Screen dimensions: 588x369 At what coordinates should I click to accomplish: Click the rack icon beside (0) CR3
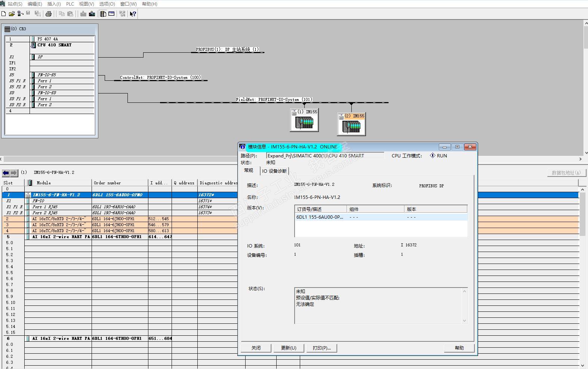[x=7, y=29]
